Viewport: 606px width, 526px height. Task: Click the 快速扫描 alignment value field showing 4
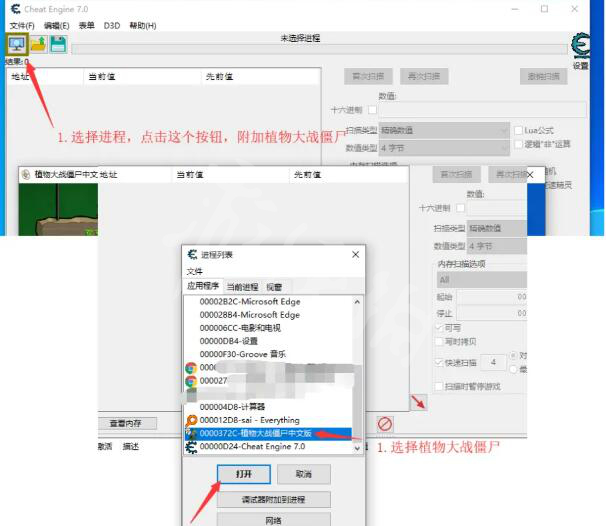493,363
